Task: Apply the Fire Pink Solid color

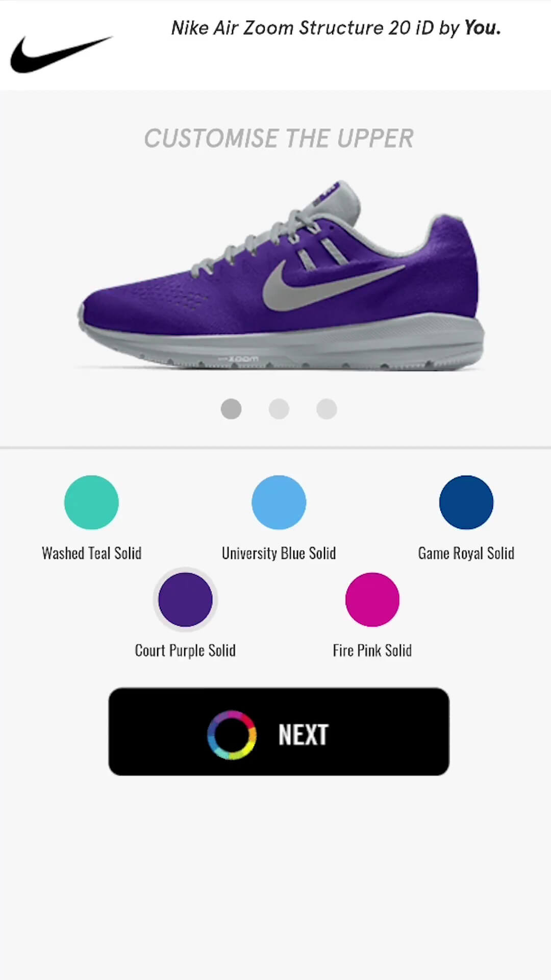Action: point(372,599)
